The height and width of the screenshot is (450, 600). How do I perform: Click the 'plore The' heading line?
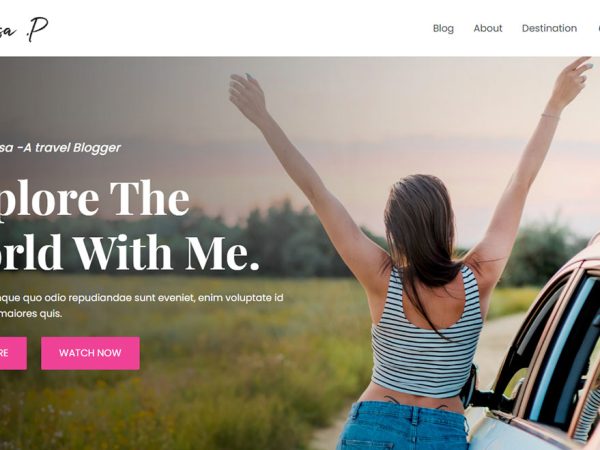(95, 198)
